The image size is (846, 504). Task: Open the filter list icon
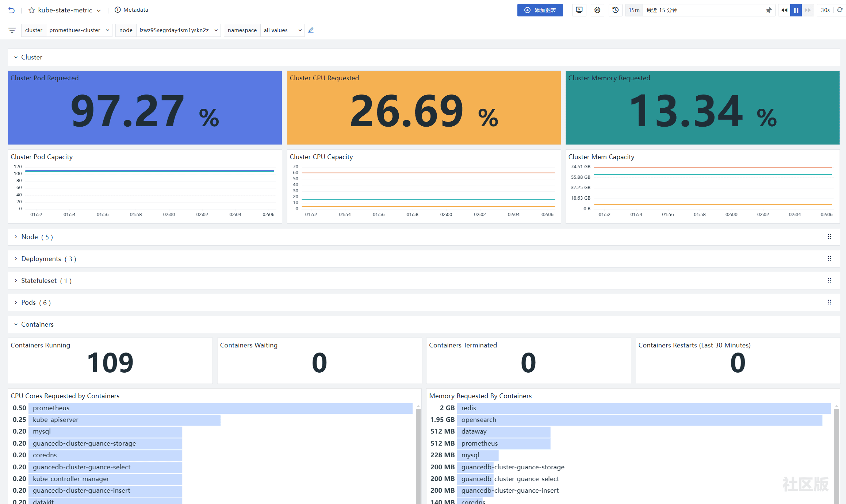[12, 30]
